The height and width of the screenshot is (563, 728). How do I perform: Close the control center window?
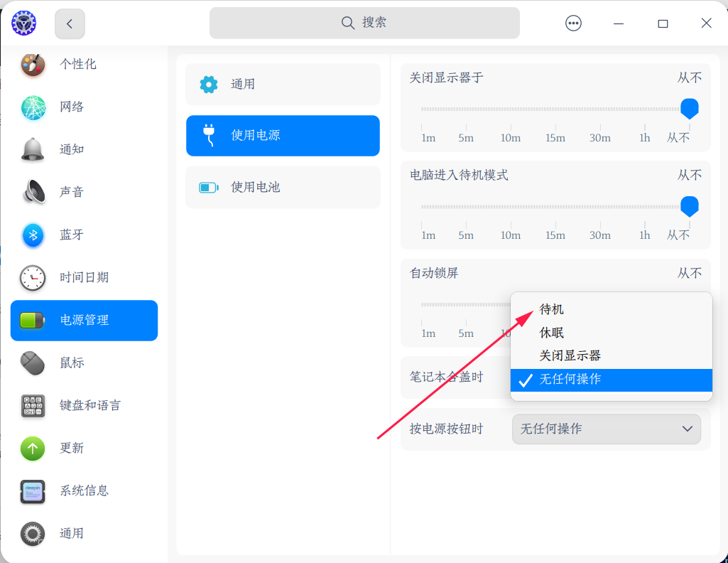click(x=706, y=23)
